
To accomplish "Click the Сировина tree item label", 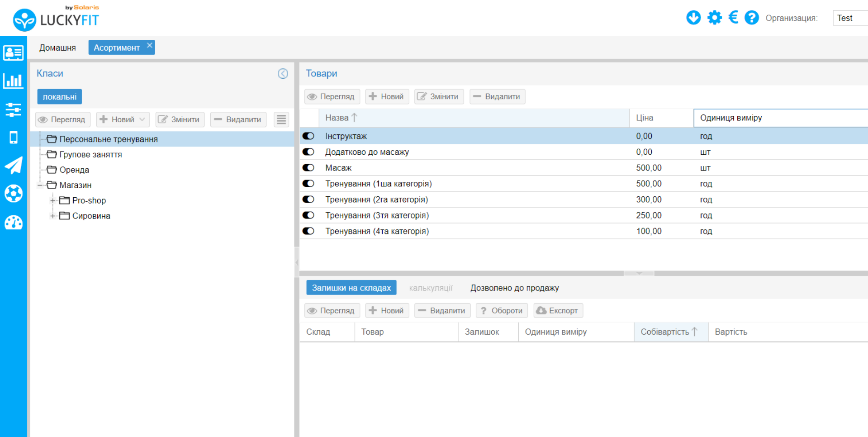I will (91, 216).
